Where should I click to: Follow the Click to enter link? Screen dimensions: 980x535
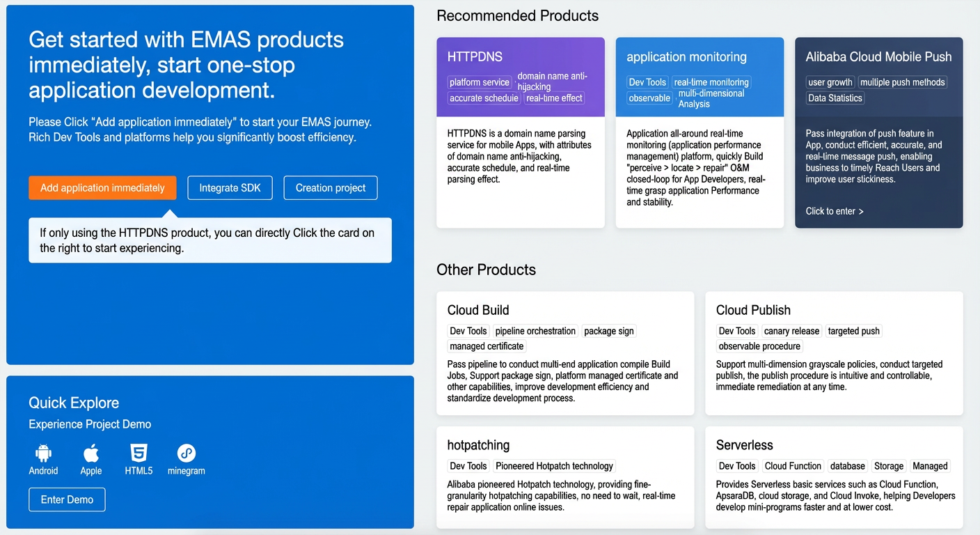[835, 211]
